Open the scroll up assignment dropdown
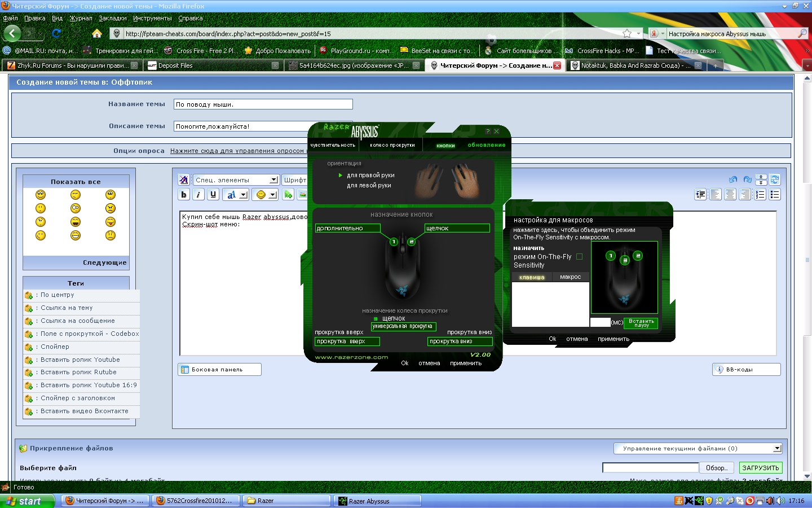This screenshot has height=508, width=812. (347, 341)
